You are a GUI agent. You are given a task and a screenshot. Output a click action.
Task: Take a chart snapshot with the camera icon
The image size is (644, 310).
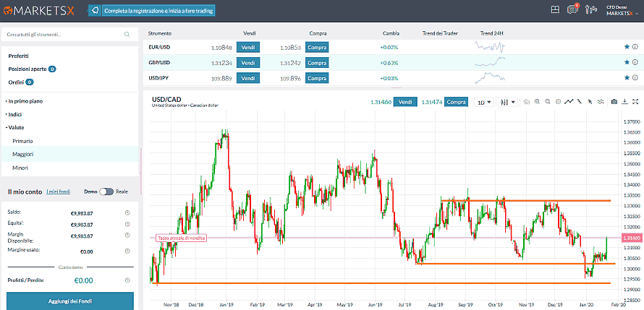pyautogui.click(x=614, y=102)
